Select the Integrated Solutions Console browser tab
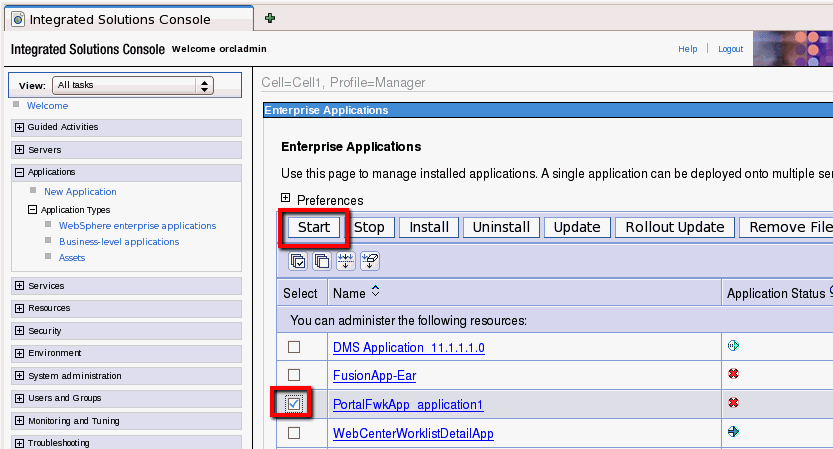Image resolution: width=833 pixels, height=449 pixels. tap(129, 19)
